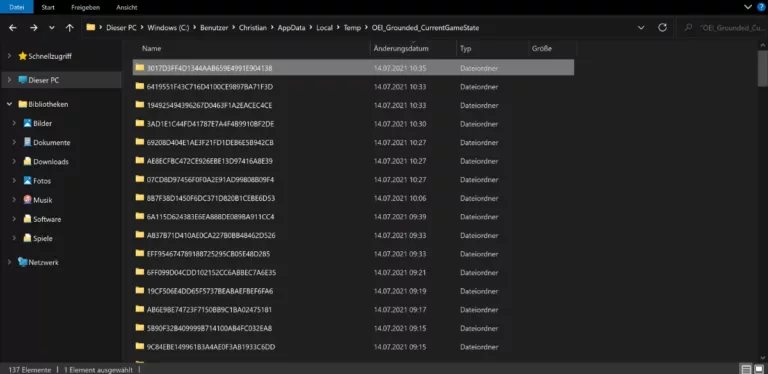Viewport: 768px width, 374px height.
Task: Open address bar history dropdown
Action: pos(641,28)
